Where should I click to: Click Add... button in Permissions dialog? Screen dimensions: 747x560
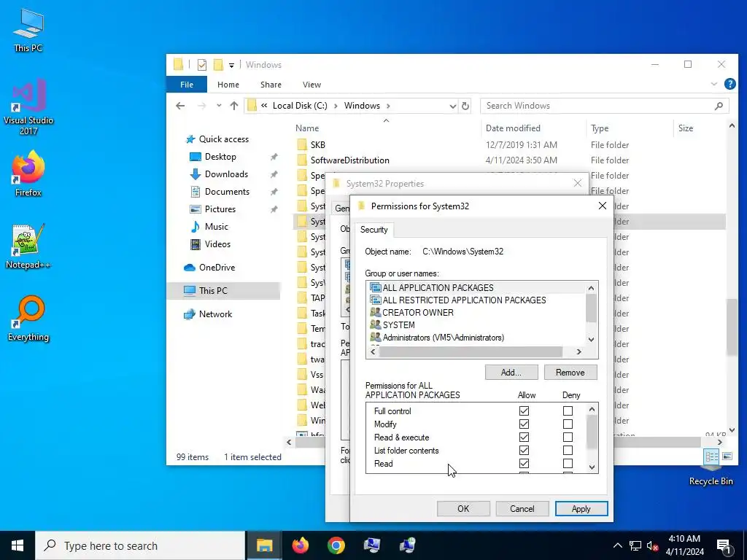[x=511, y=373]
